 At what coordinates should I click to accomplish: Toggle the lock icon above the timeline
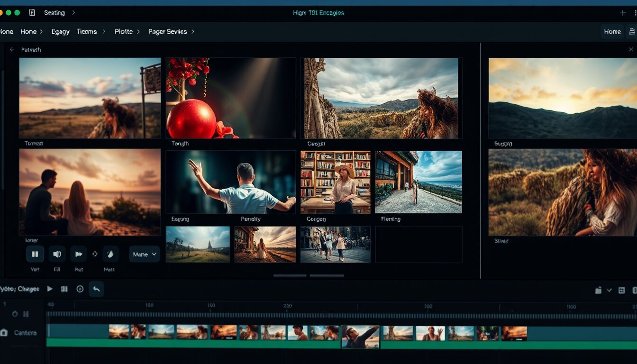pyautogui.click(x=599, y=291)
